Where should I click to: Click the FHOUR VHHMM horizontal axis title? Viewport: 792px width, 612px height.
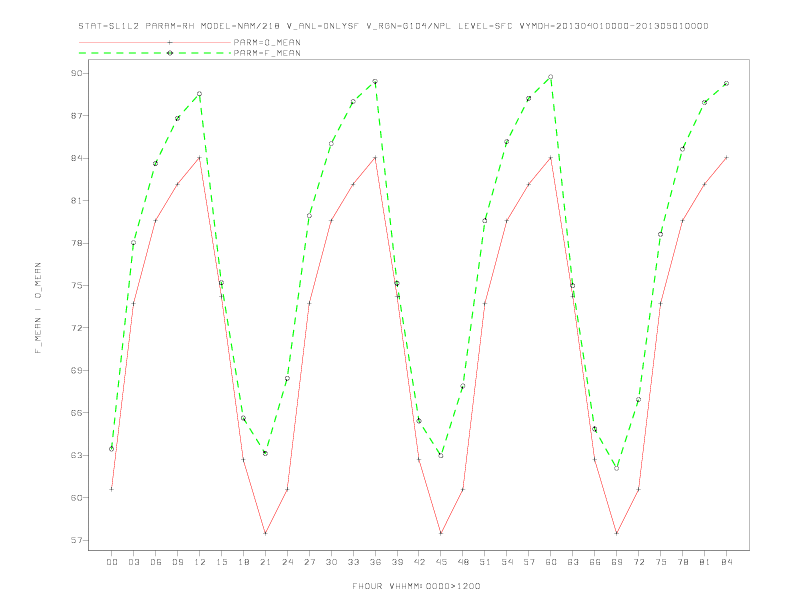click(x=416, y=586)
